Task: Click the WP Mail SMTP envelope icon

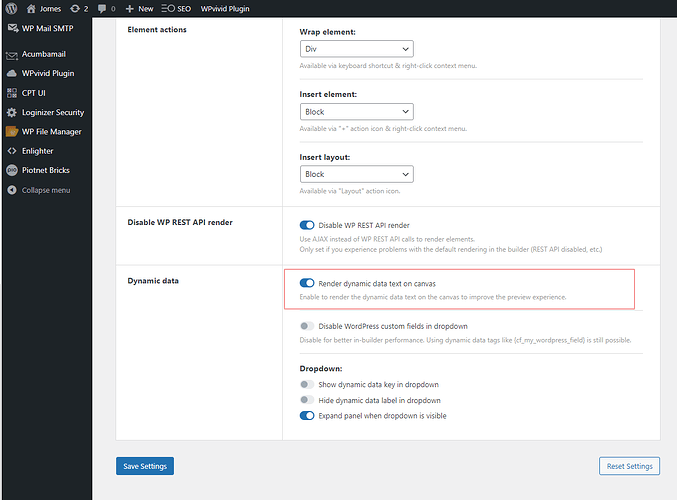Action: [x=13, y=28]
